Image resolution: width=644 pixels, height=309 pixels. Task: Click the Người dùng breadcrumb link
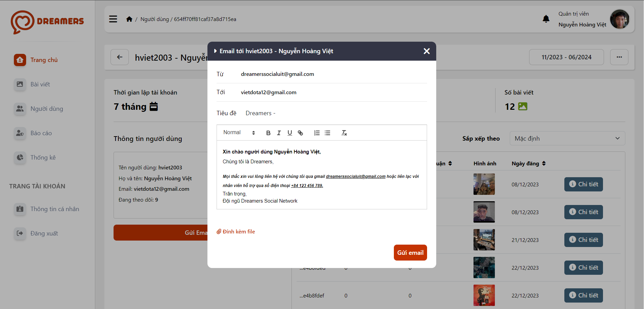tap(155, 19)
